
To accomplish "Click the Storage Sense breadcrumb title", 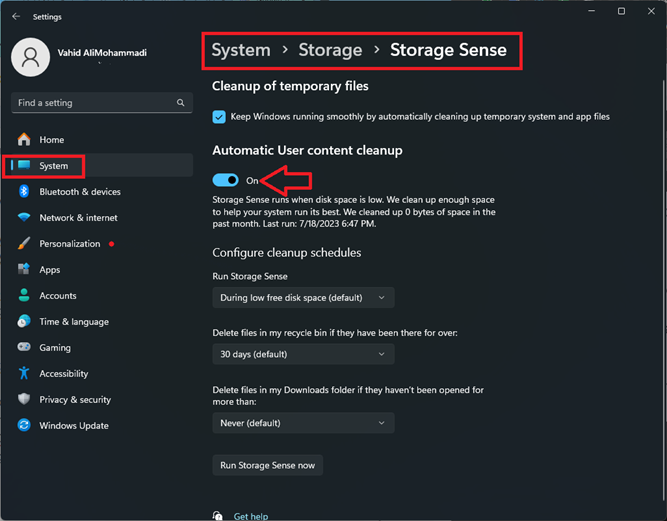I will tap(448, 50).
